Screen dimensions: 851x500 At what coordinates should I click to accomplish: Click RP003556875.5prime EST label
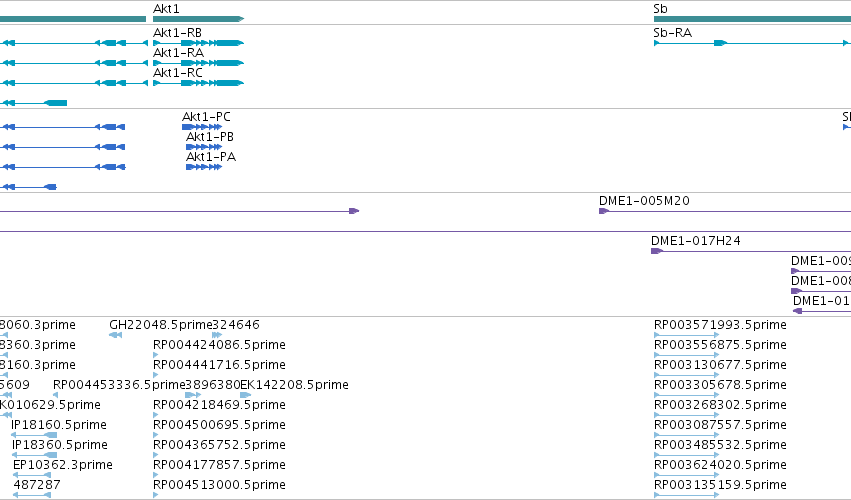click(x=720, y=345)
